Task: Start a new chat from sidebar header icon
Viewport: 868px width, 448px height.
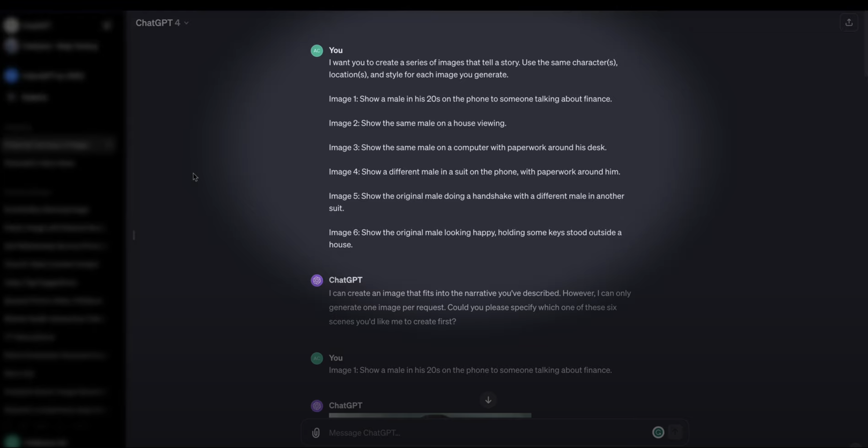Action: pyautogui.click(x=107, y=25)
